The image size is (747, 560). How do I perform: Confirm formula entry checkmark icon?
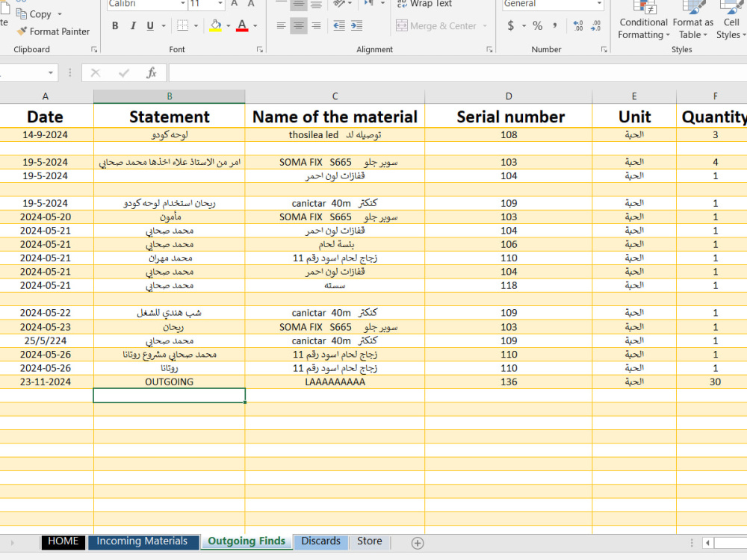pos(124,73)
